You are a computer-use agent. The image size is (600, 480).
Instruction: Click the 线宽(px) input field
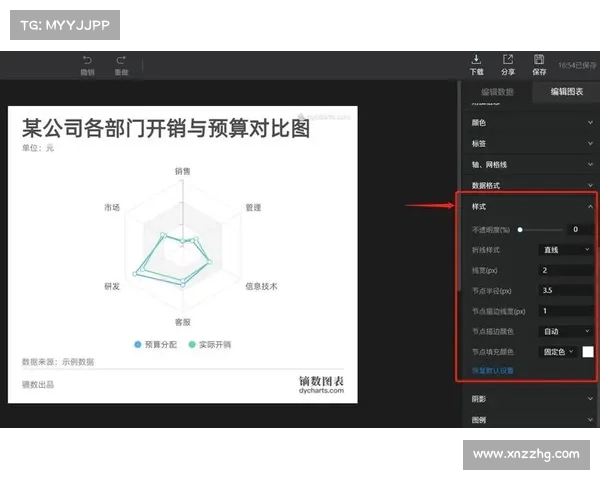coord(566,270)
